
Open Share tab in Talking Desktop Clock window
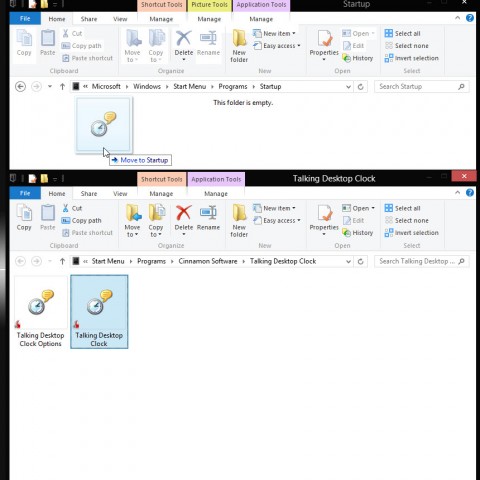click(89, 194)
